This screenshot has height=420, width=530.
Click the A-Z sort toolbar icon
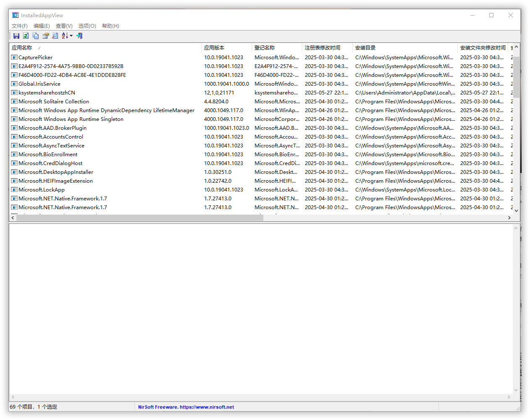pyautogui.click(x=65, y=36)
